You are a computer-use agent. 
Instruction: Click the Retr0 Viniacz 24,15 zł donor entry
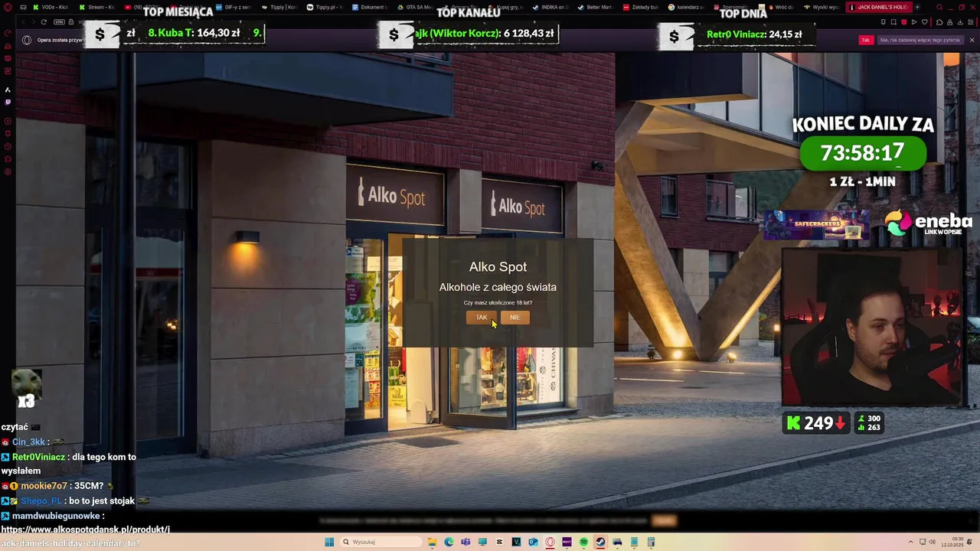point(754,34)
